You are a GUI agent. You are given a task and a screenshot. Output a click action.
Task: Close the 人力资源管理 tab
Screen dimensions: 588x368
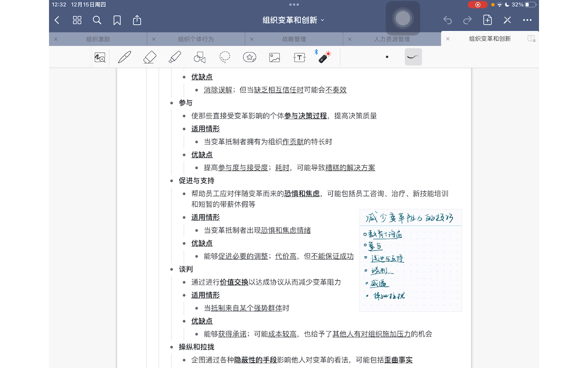(x=350, y=39)
